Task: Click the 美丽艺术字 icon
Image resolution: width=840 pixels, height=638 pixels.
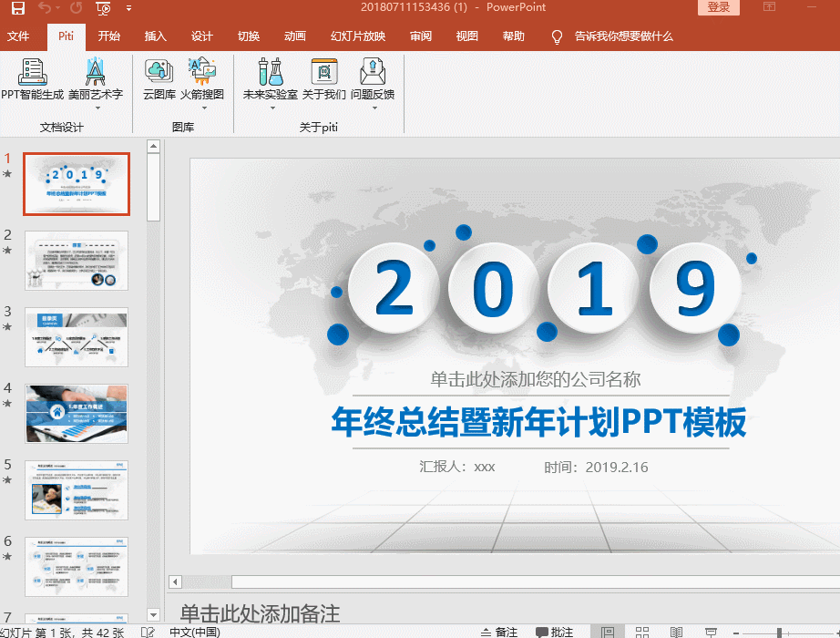Action: tap(96, 71)
